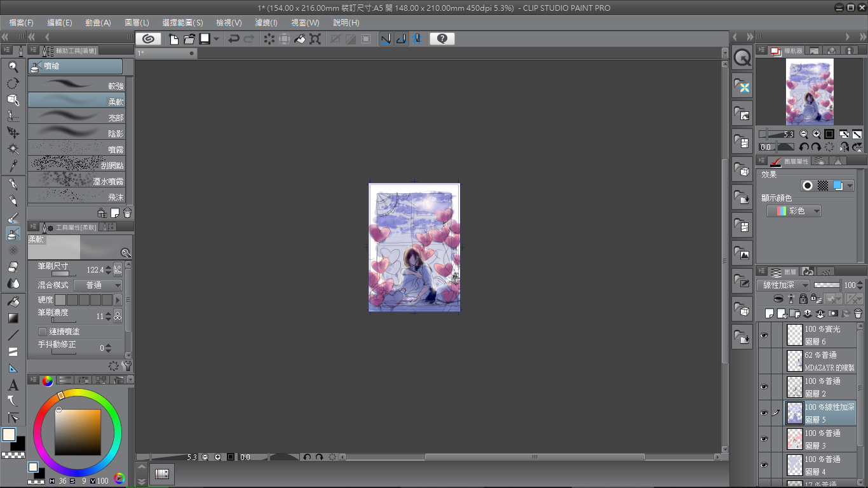Create a new canvas document
868x488 pixels.
click(174, 39)
